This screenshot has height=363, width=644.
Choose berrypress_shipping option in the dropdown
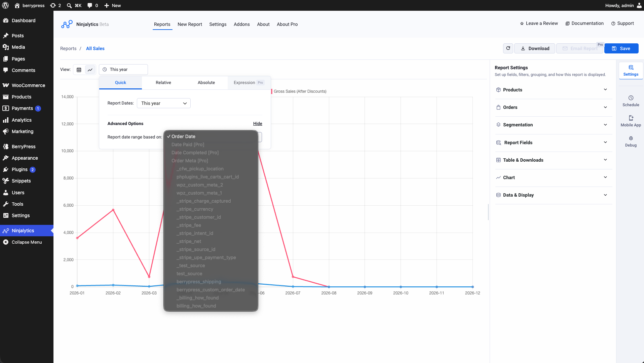[x=211, y=282]
